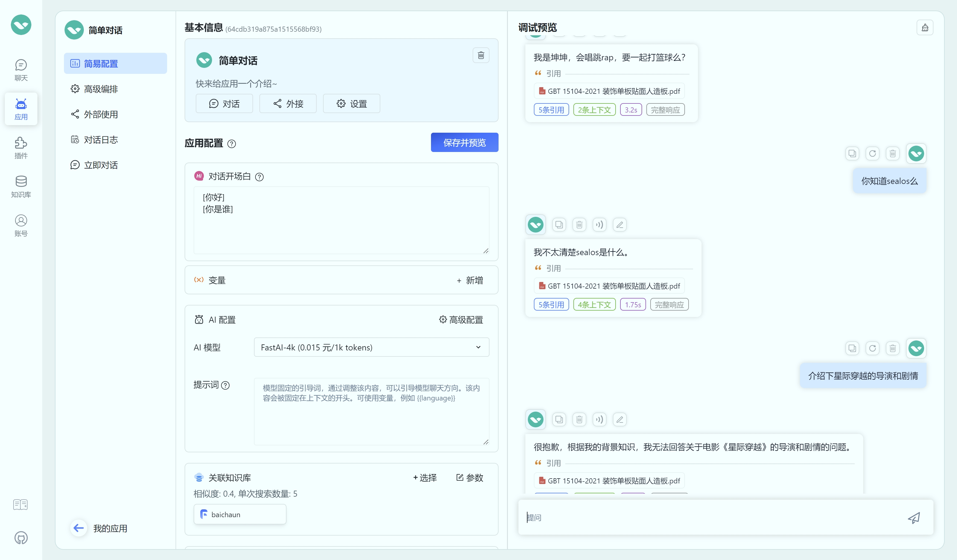Click the read-aloud icon above the sealos reply
Image resolution: width=957 pixels, height=560 pixels.
tap(599, 225)
